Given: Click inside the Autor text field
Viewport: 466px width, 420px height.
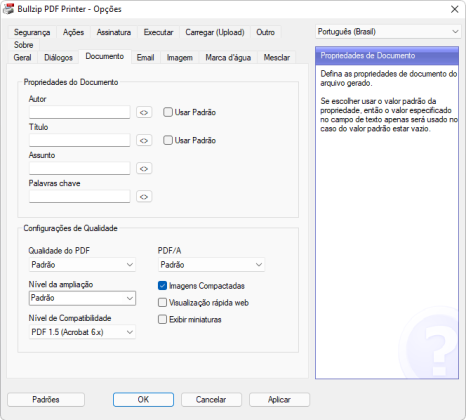Looking at the screenshot, I should pos(79,112).
